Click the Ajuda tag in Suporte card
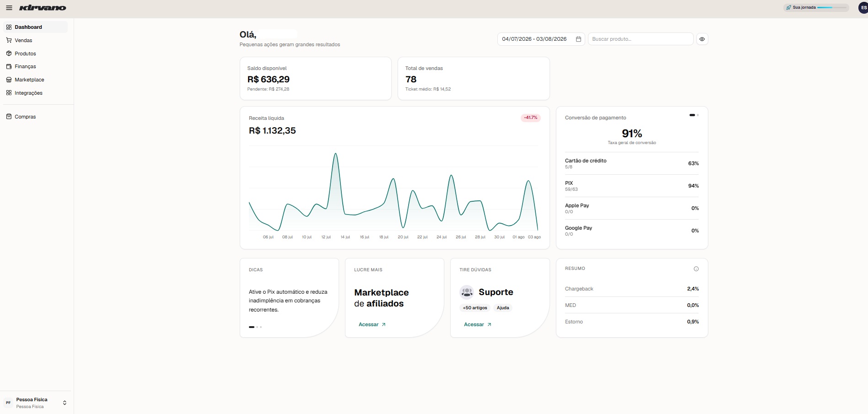The height and width of the screenshot is (414, 868). [x=503, y=308]
